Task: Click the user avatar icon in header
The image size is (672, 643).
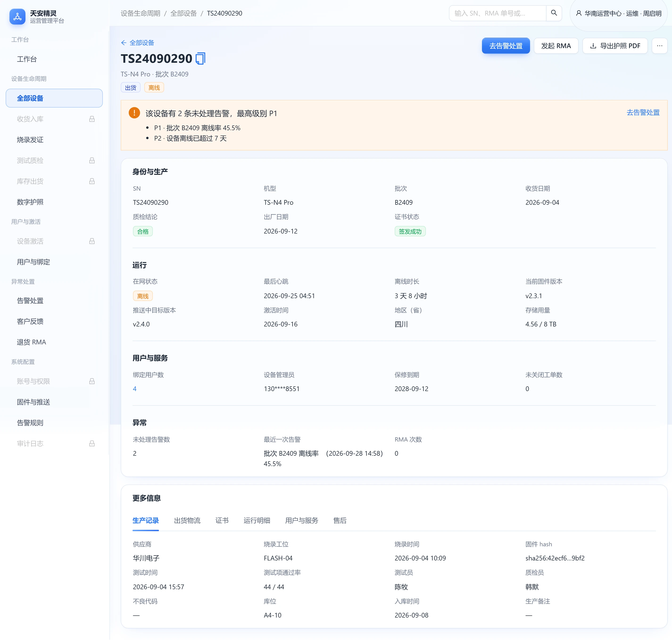Action: (578, 13)
